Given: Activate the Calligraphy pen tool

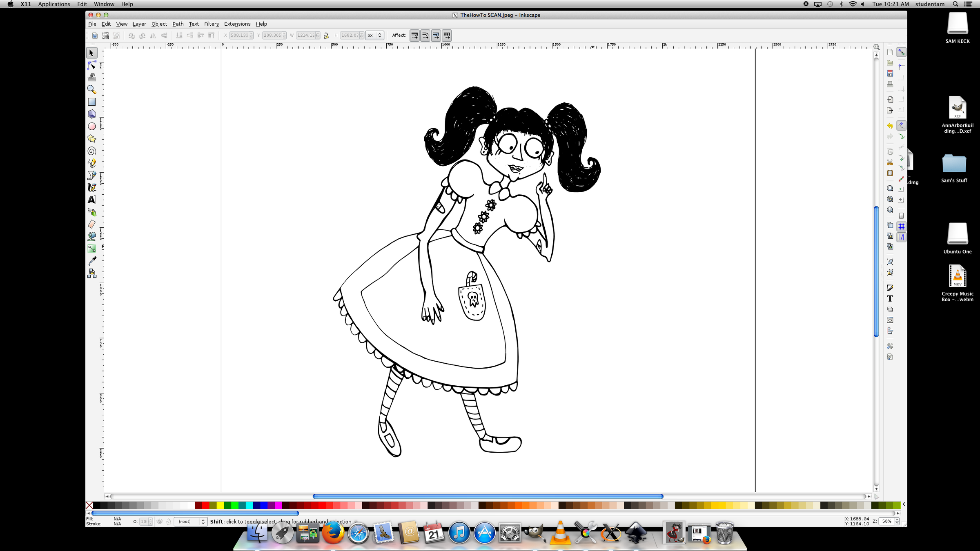Looking at the screenshot, I should click(91, 187).
